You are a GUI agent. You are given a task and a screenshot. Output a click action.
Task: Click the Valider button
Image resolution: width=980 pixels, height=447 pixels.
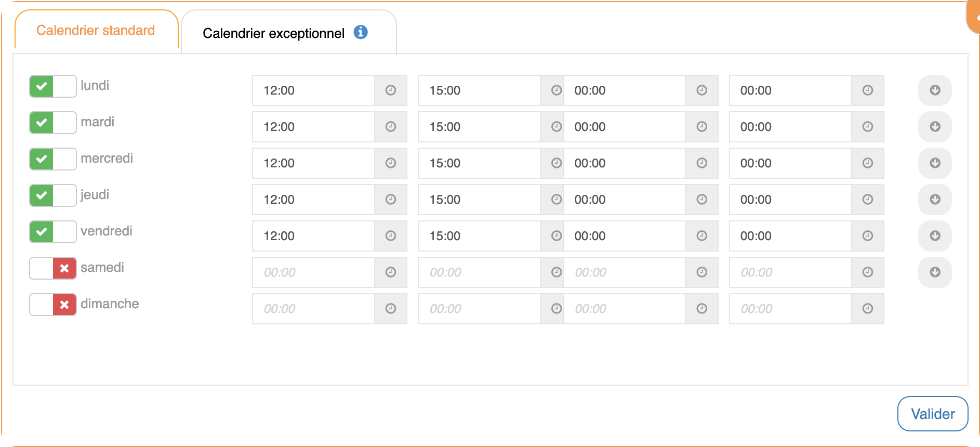point(932,414)
